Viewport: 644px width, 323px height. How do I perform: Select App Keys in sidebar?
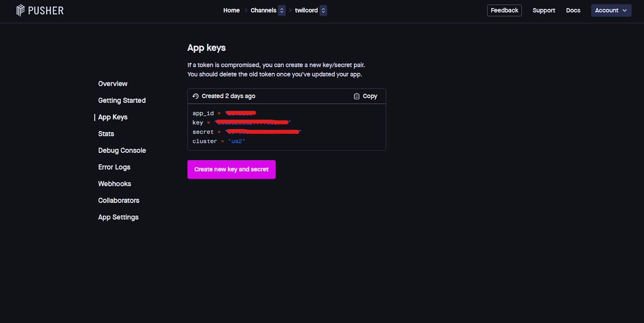tap(113, 117)
